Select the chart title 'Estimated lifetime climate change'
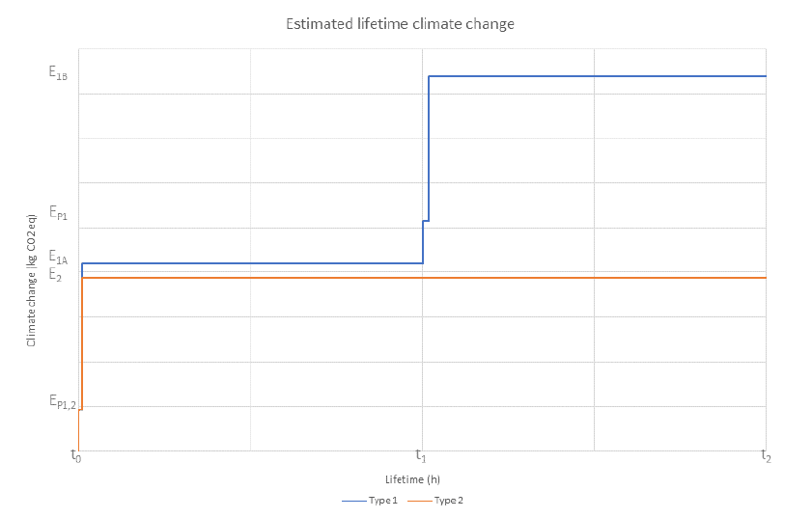The width and height of the screenshot is (812, 518). pyautogui.click(x=400, y=24)
